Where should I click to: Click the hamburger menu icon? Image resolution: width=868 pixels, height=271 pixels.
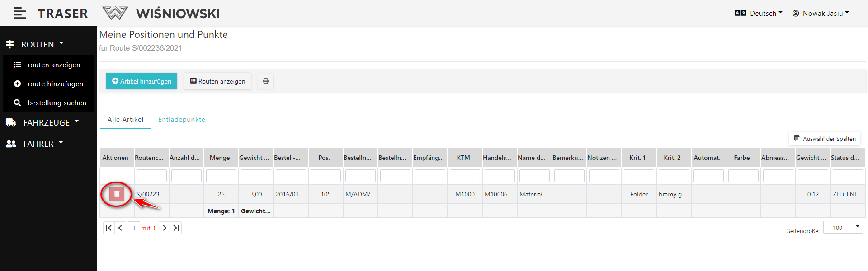19,14
